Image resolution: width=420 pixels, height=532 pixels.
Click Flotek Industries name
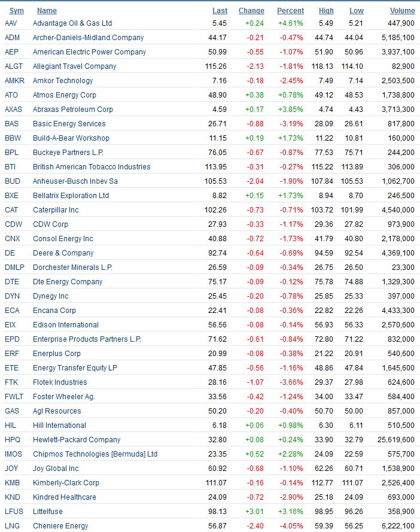(x=60, y=382)
